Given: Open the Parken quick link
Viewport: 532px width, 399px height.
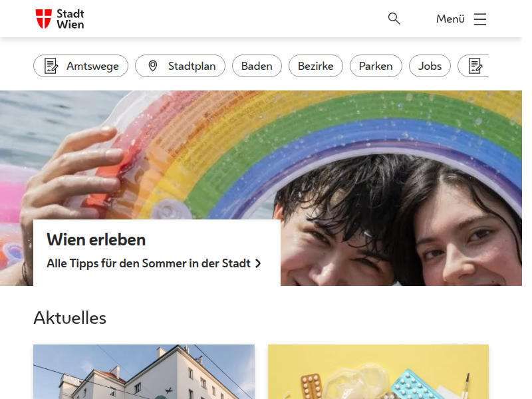Looking at the screenshot, I should pyautogui.click(x=376, y=66).
